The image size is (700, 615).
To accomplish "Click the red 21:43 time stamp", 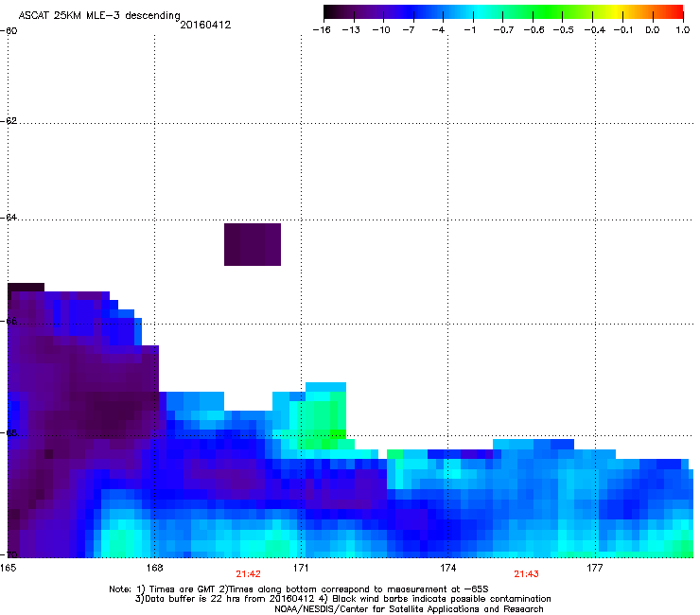I will (x=526, y=574).
